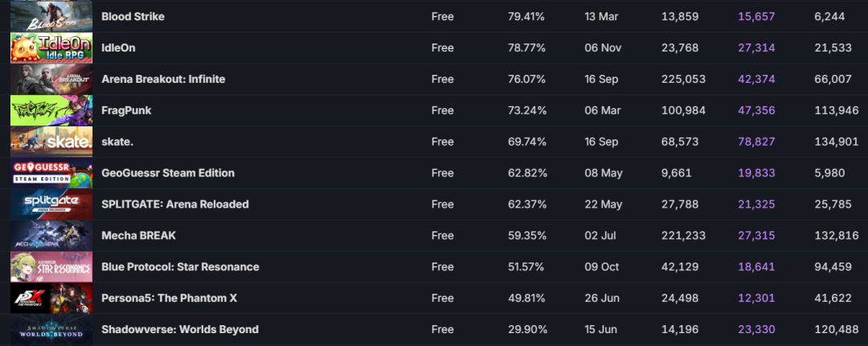Open the IdleOn game logo image
Screen dimensions: 868x346
(51, 47)
